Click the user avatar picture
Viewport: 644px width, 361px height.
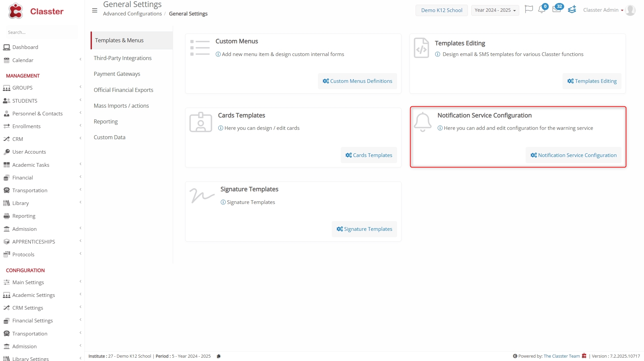point(630,10)
